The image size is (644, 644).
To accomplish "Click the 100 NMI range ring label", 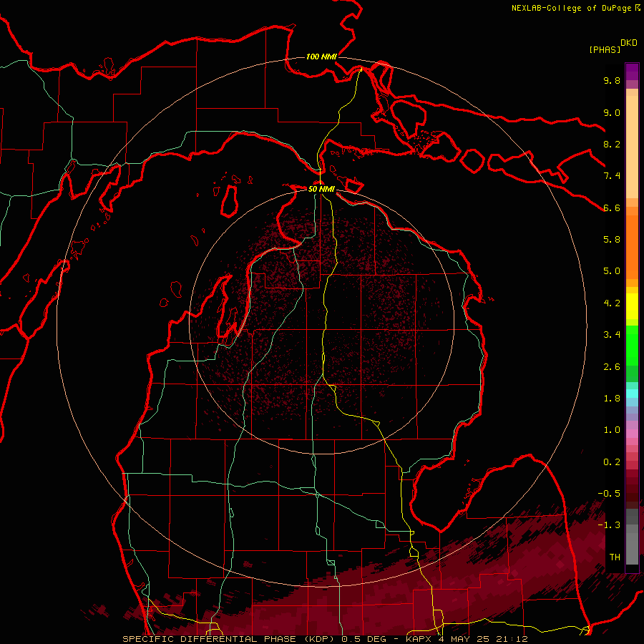I will tap(321, 57).
